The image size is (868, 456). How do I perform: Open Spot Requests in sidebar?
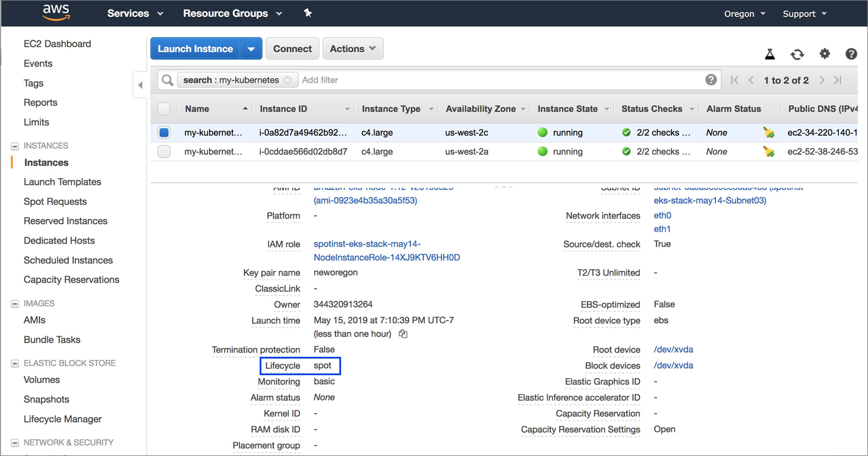tap(55, 201)
